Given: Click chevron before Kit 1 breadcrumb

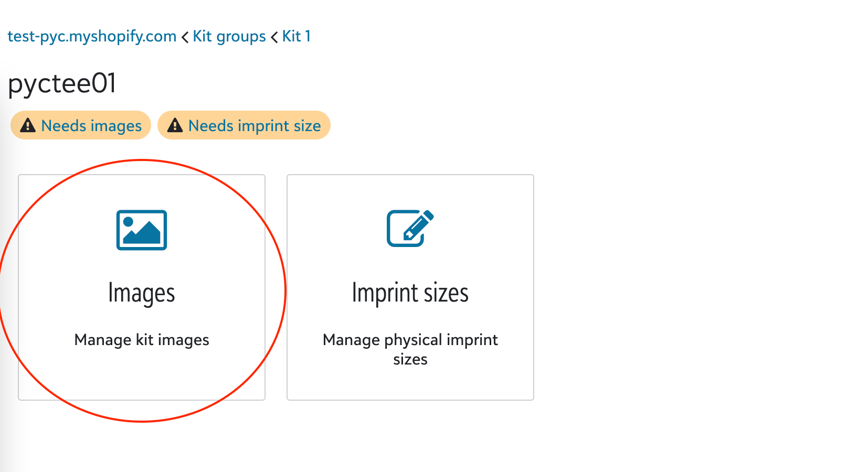Looking at the screenshot, I should pyautogui.click(x=274, y=37).
